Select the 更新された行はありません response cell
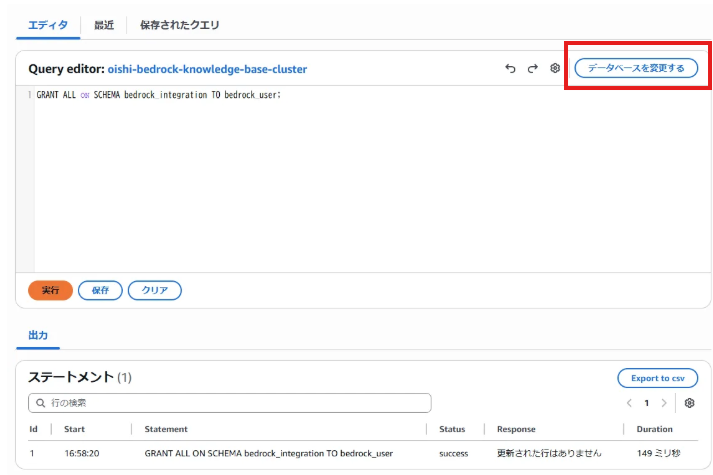 click(x=549, y=453)
